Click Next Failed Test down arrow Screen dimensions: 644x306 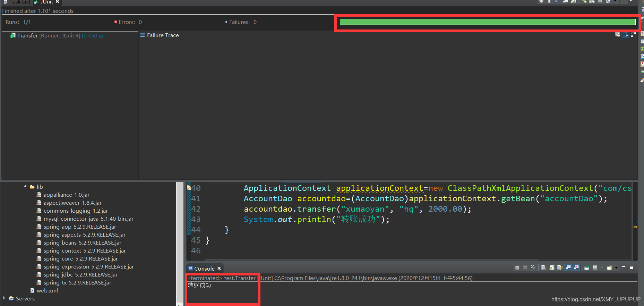pos(541,1)
